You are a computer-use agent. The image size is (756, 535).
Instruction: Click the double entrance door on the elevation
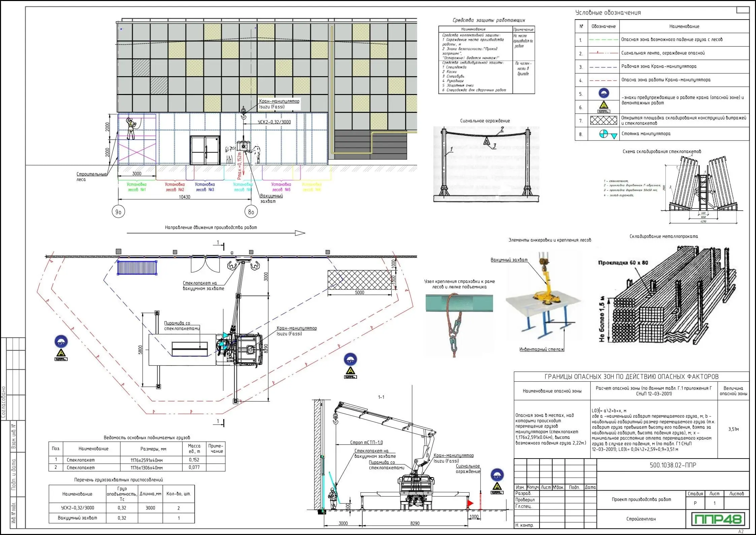[x=205, y=150]
